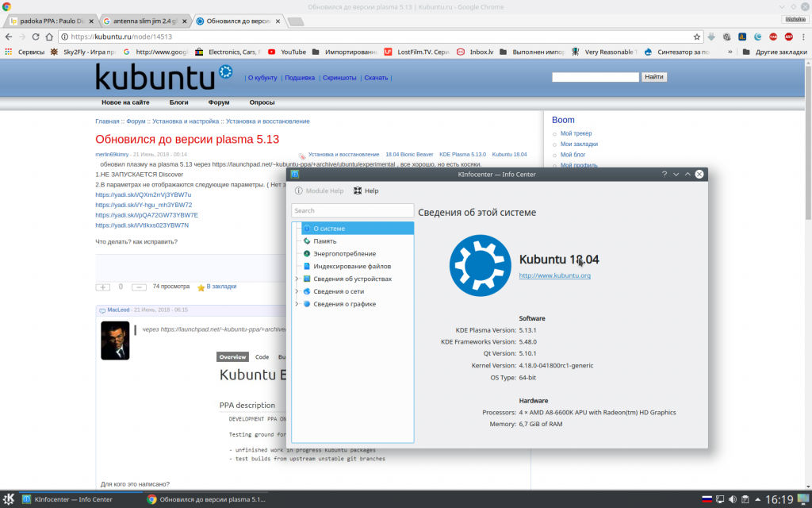Select О системе in module tree
This screenshot has height=508, width=812.
[x=358, y=229]
